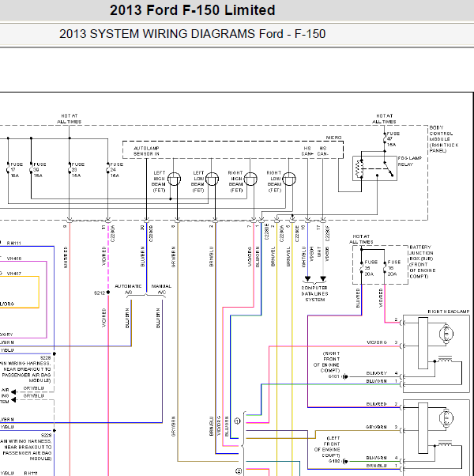This screenshot has width=474, height=476.
Task: Click the 'VH416' circuit label
Action: click(x=14, y=259)
